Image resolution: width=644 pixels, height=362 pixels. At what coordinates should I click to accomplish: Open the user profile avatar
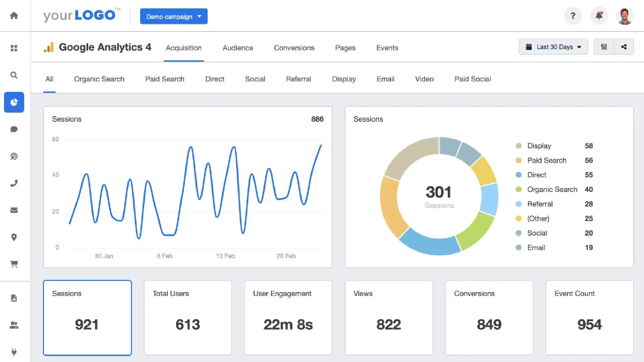(x=625, y=16)
